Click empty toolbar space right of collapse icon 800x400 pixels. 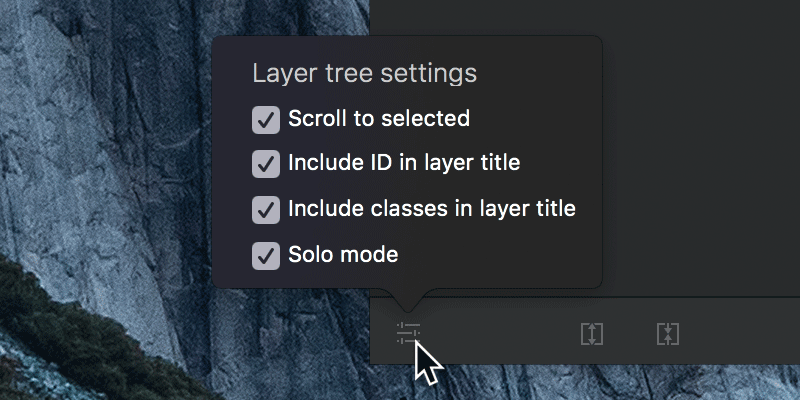click(740, 333)
